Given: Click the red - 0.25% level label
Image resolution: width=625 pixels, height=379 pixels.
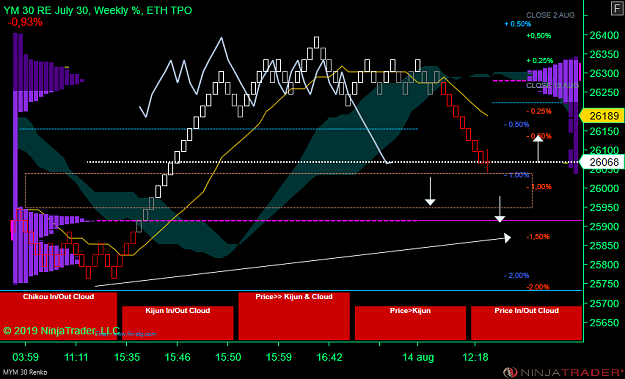Looking at the screenshot, I should [x=539, y=111].
